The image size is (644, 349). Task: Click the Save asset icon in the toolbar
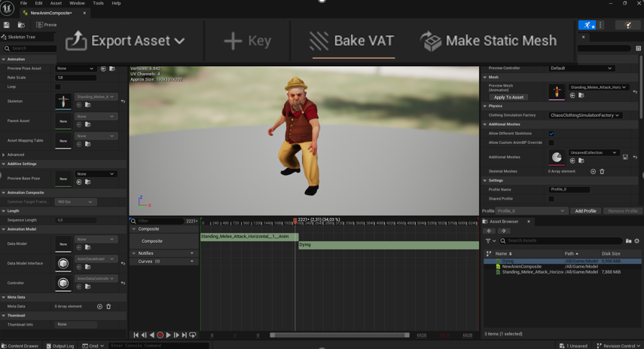point(7,25)
